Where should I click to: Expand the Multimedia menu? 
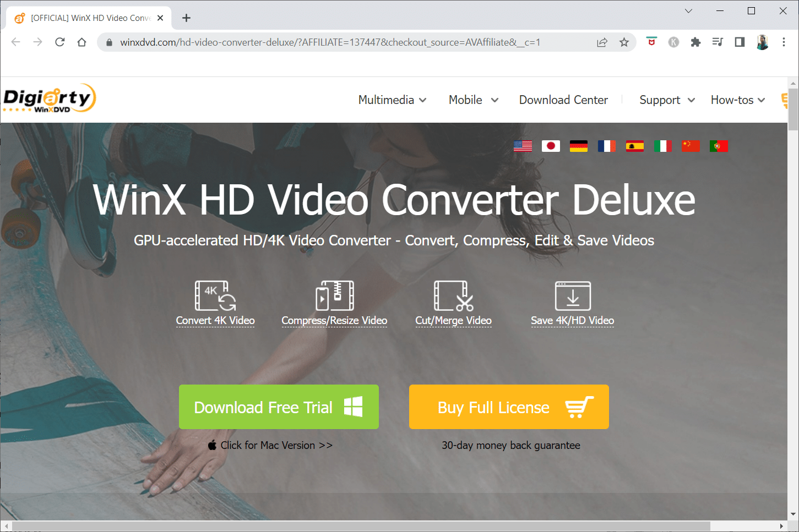pos(393,100)
